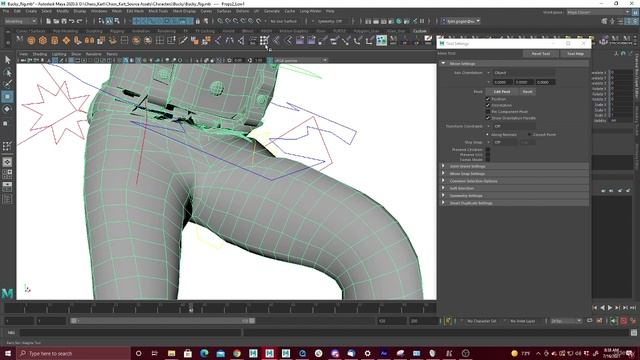
Task: Expand the Common Selection Options section
Action: coord(514,181)
